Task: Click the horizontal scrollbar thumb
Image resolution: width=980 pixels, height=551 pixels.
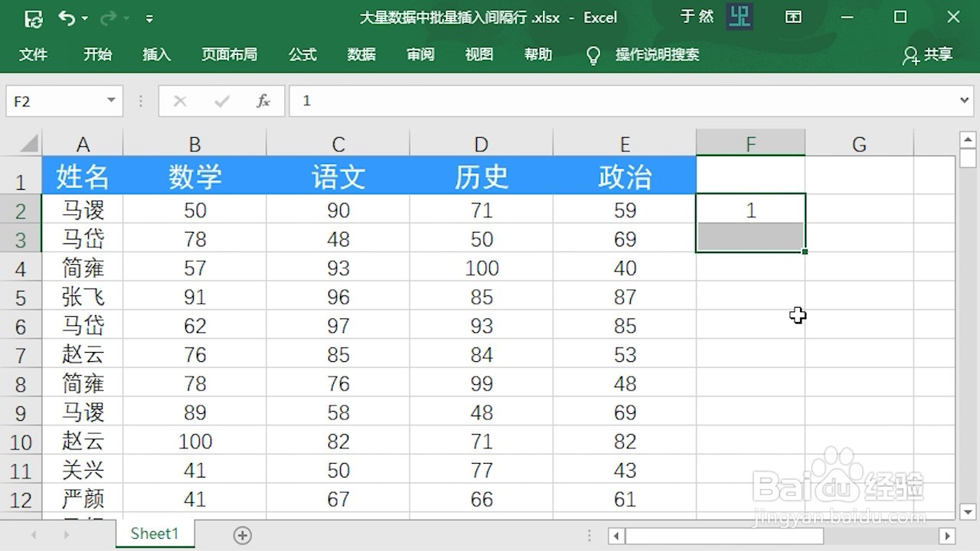Action: 724,536
